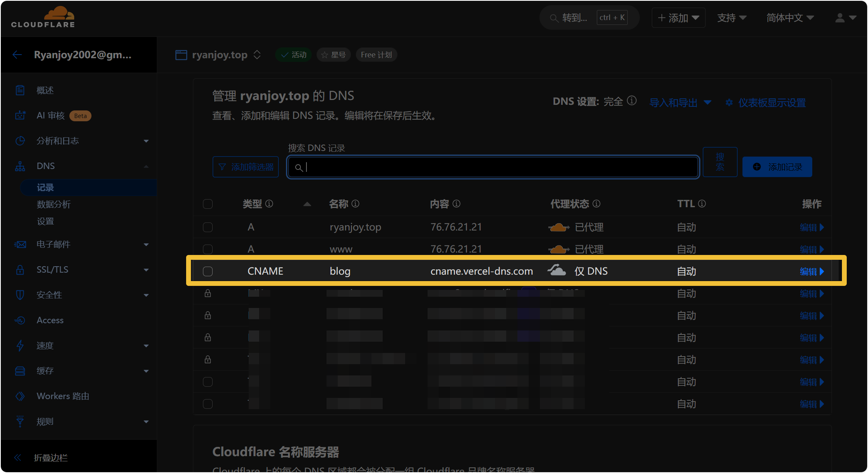Open the DNS section in the sidebar
The height and width of the screenshot is (473, 868).
pos(45,166)
